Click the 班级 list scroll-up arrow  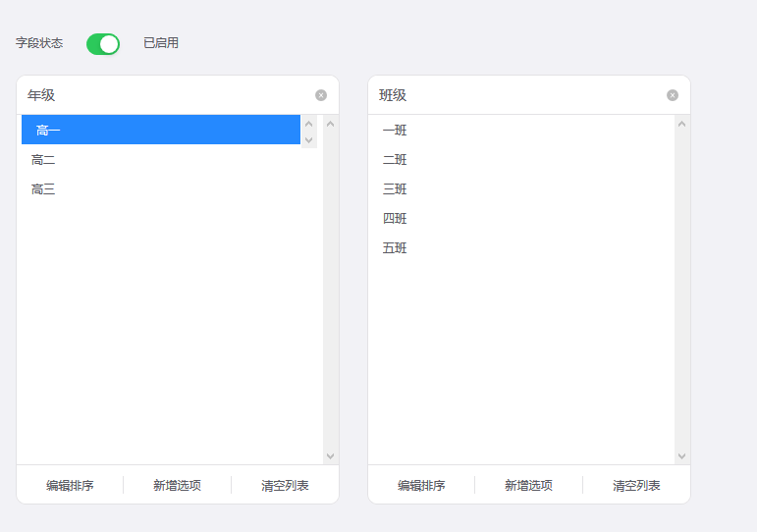pyautogui.click(x=682, y=124)
